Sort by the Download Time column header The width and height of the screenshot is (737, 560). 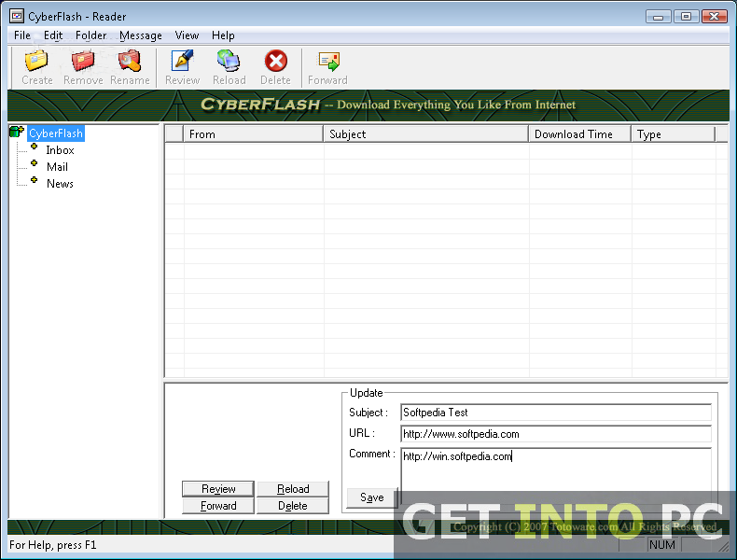click(x=580, y=134)
